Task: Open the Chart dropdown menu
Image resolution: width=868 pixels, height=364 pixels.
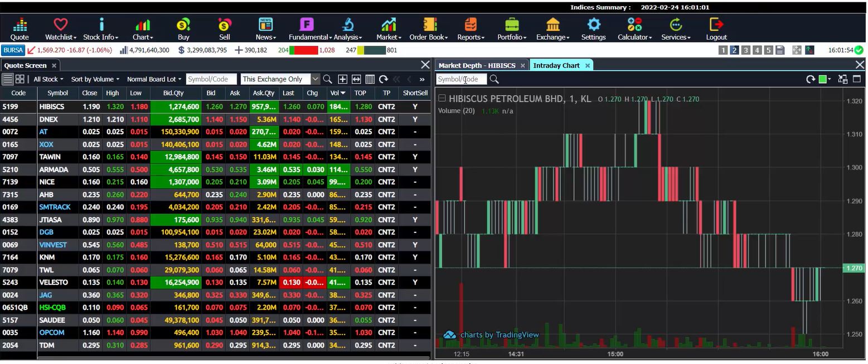Action: pos(143,29)
